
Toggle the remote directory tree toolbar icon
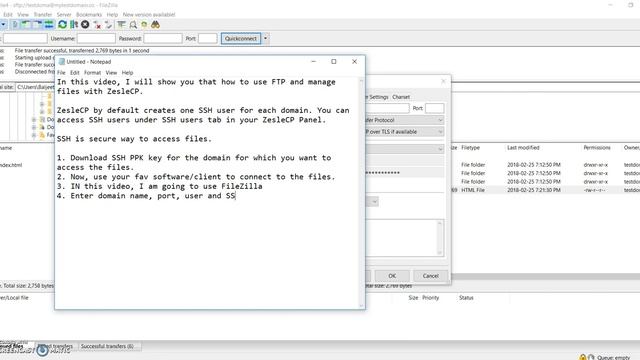point(37,25)
